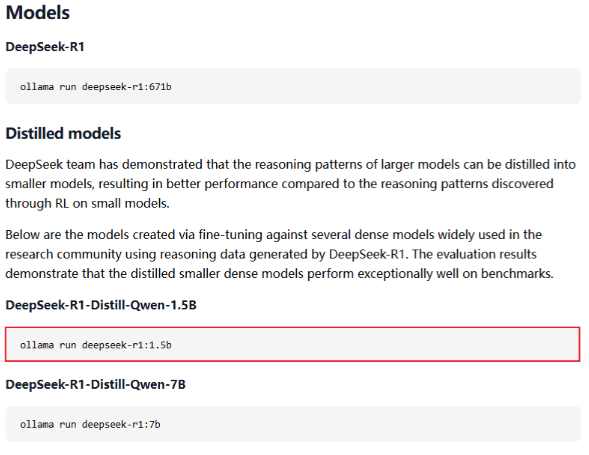Click the "deepseek-r1:7b" model tag
Screen dimensions: 589x455
tap(121, 425)
